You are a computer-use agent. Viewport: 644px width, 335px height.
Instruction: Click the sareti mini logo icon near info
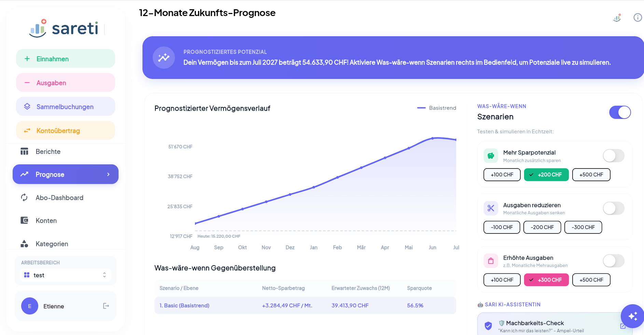(x=617, y=17)
